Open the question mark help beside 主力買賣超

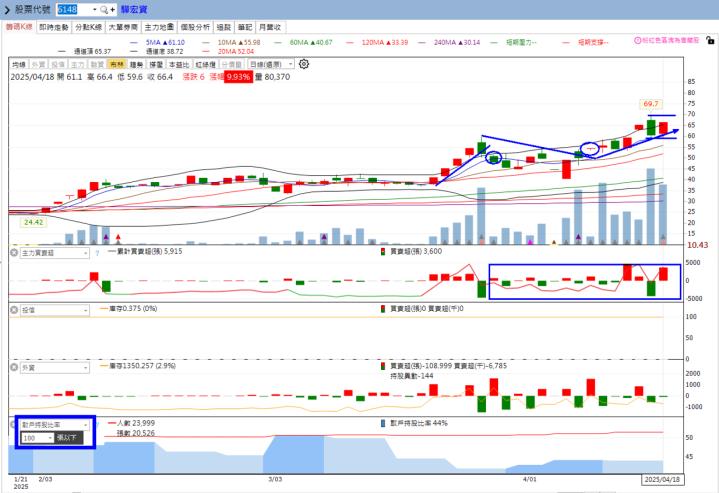tap(97, 253)
